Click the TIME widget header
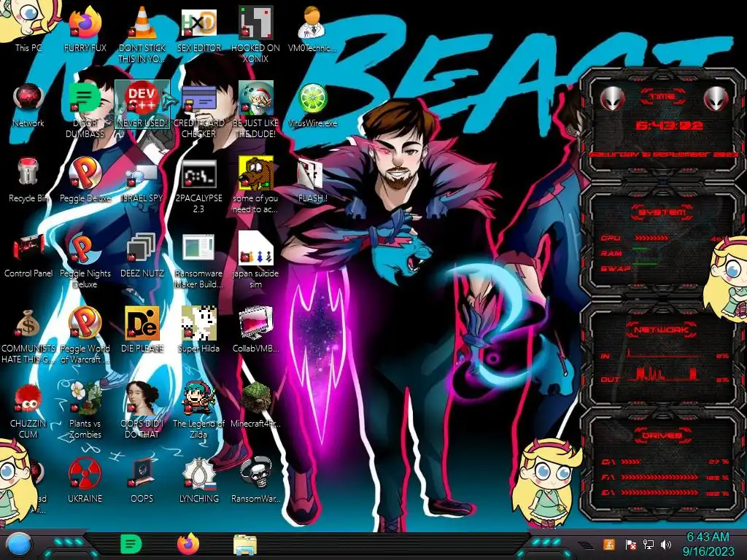This screenshot has height=560, width=747. coord(662,97)
